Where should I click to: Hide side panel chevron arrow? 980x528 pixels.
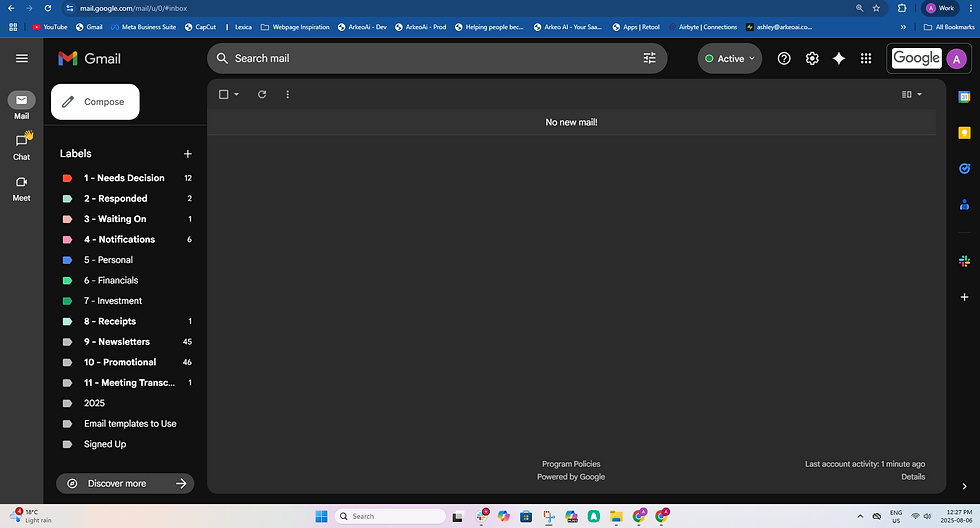tap(964, 486)
